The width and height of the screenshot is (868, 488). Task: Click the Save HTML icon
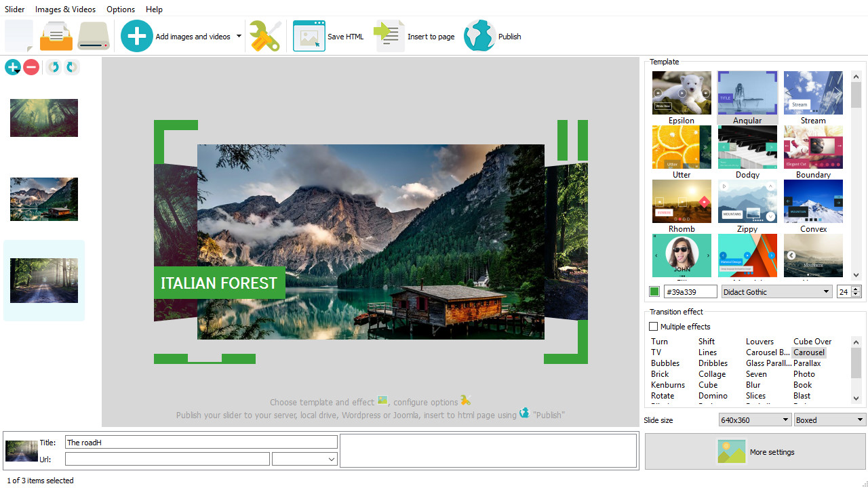pyautogui.click(x=309, y=36)
